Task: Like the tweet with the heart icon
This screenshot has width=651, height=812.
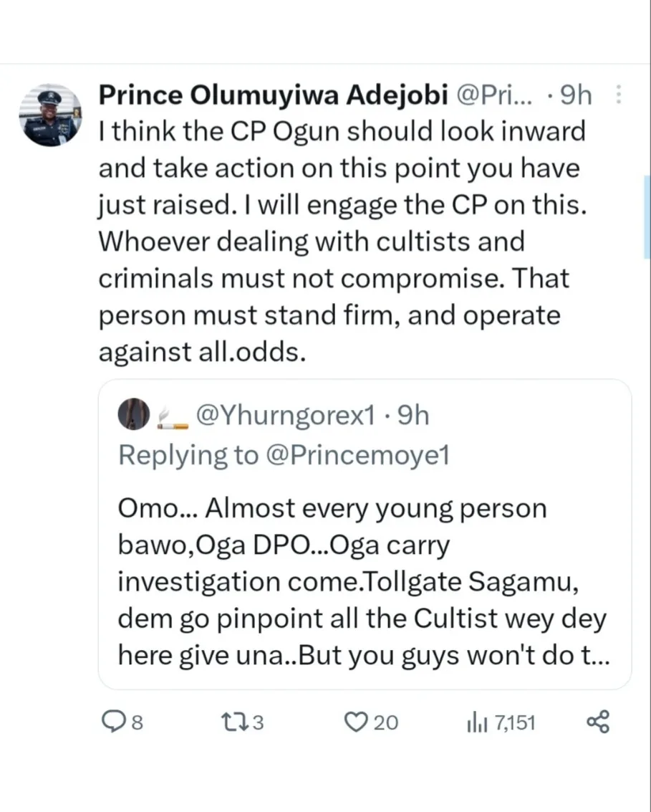Action: [355, 722]
